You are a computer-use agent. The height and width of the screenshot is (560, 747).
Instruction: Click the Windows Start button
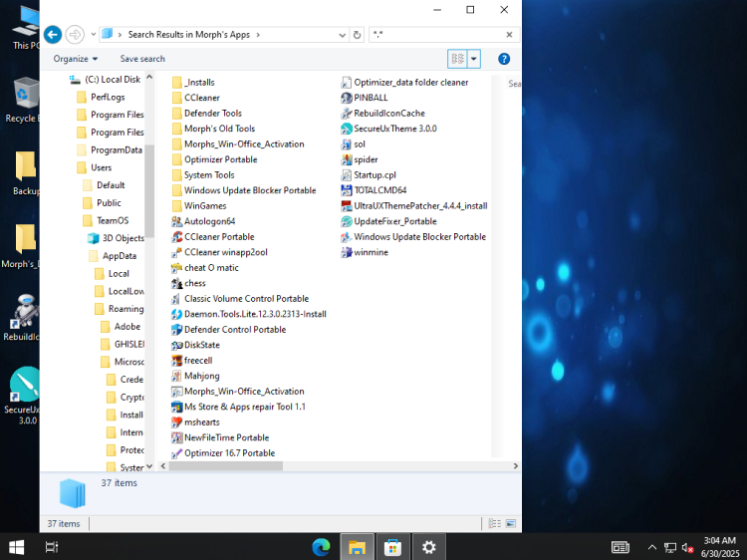coord(17,547)
